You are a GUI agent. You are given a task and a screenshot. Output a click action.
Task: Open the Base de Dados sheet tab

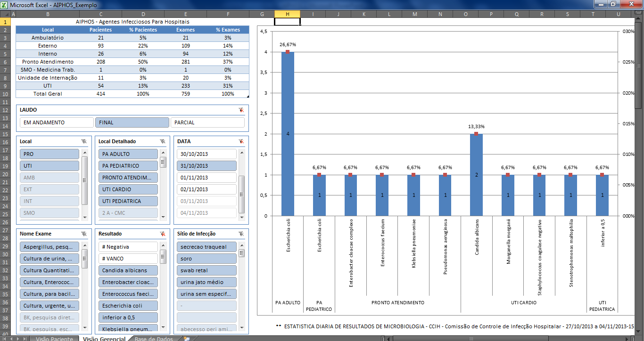[x=154, y=339]
